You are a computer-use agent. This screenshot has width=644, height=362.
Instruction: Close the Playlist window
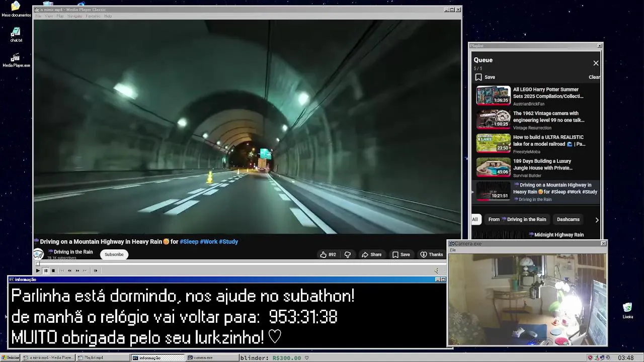pos(599,46)
